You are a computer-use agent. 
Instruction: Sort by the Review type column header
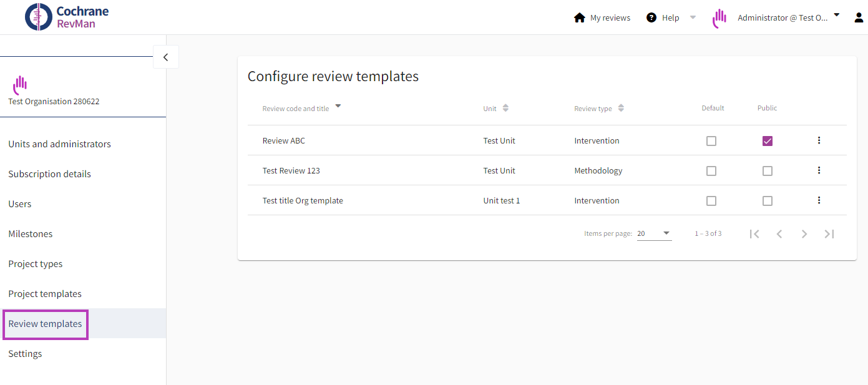pos(593,109)
